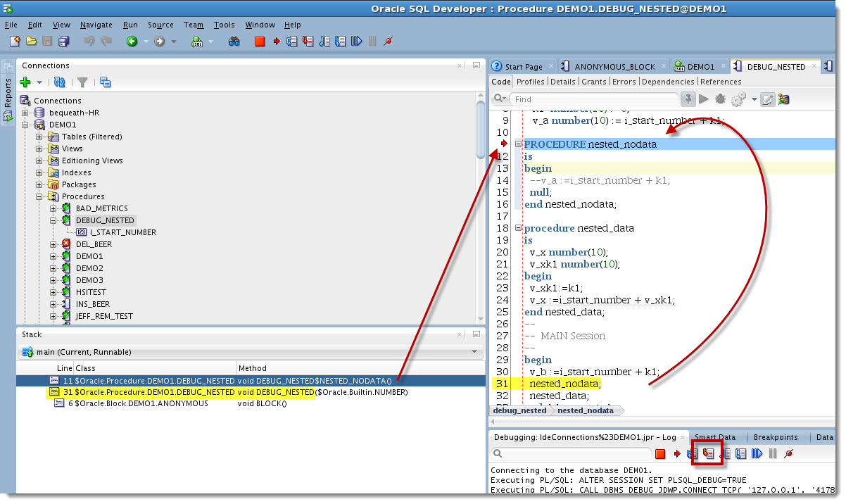Click the debug bug icon in code editor toolbar
The image size is (846, 504).
pyautogui.click(x=720, y=99)
